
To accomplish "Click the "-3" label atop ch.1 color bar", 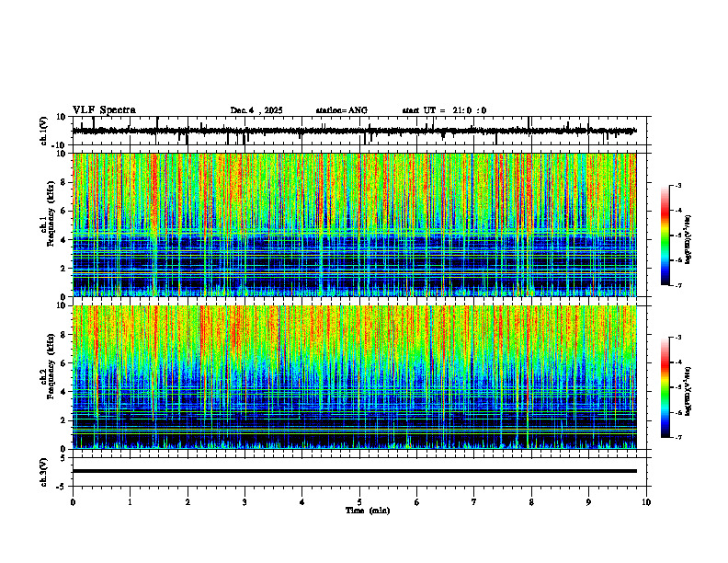I will click(x=677, y=185).
